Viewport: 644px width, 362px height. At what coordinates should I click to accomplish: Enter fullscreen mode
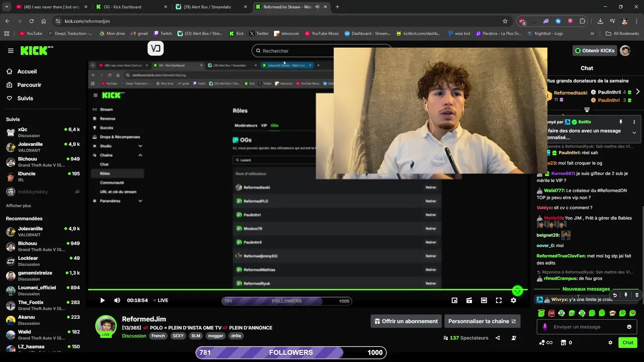(499, 300)
